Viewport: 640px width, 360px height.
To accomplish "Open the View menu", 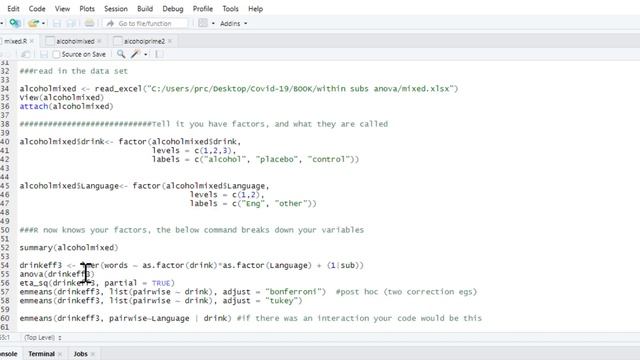I will pos(62,9).
